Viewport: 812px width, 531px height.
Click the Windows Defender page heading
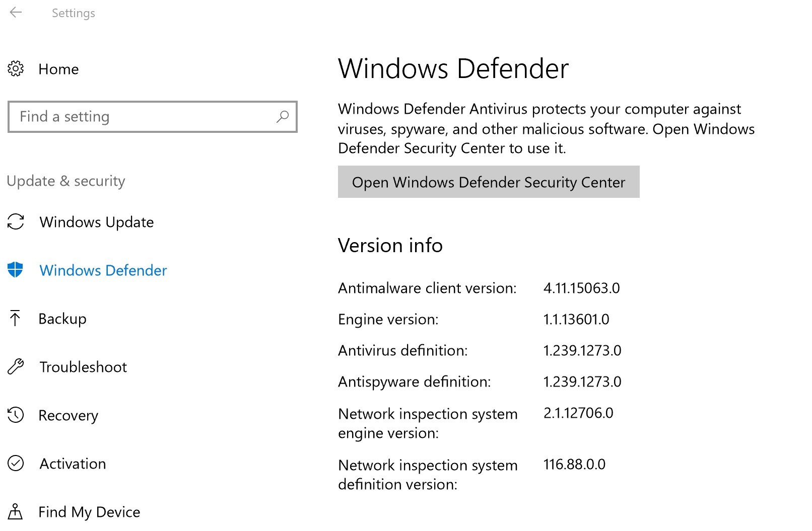coord(453,68)
